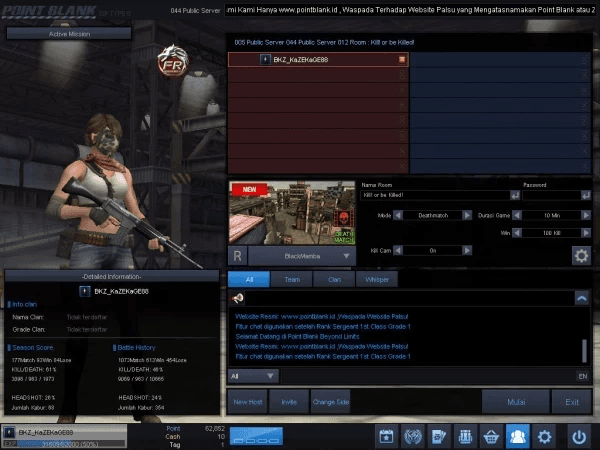The height and width of the screenshot is (450, 600).
Task: Select the highlighted players community icon
Action: (x=517, y=436)
